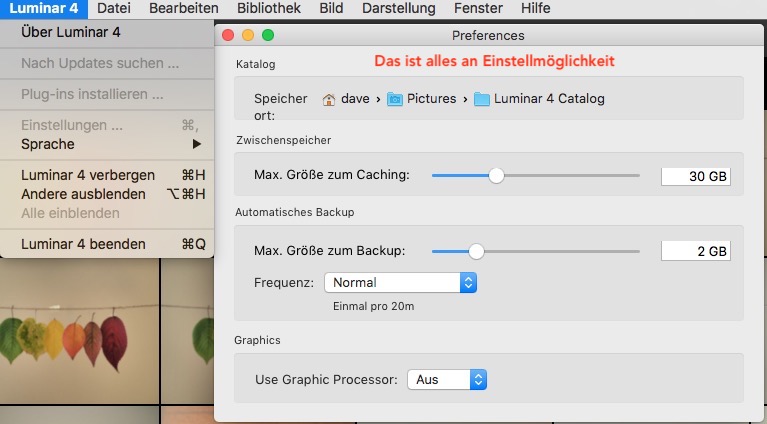This screenshot has height=424, width=767.
Task: Expand the Sprache submenu
Action: coord(107,144)
